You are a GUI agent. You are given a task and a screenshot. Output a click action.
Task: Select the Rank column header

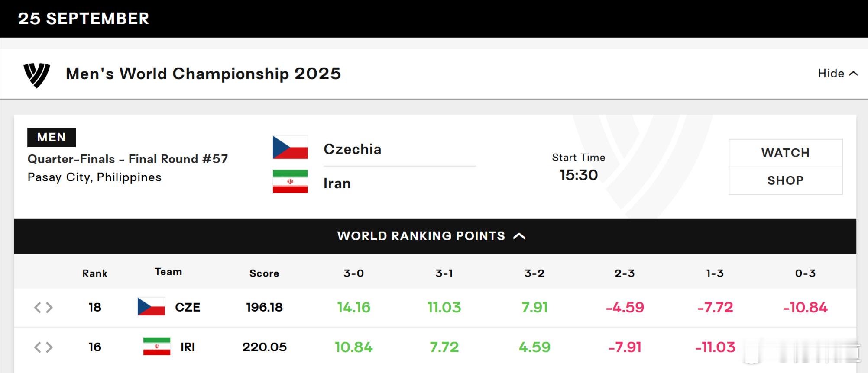point(95,273)
